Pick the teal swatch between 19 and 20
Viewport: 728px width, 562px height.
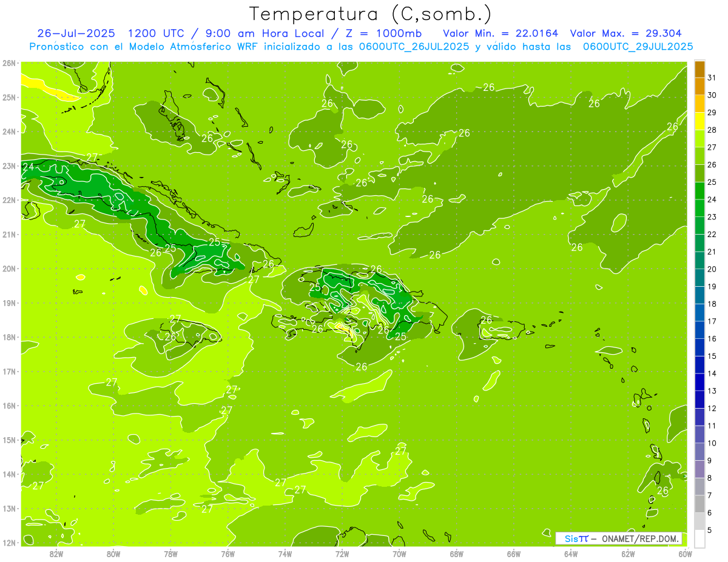699,278
